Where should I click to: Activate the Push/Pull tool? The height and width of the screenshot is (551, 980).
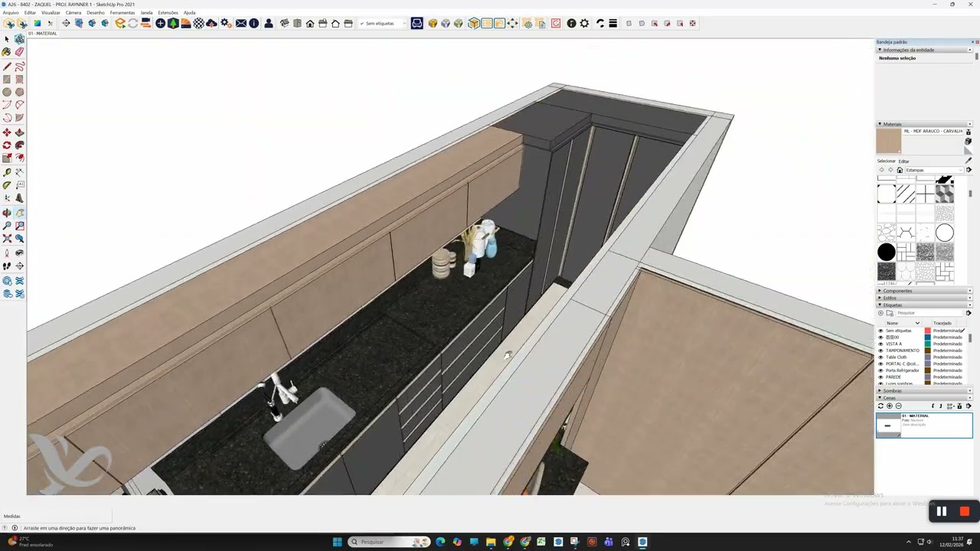(19, 132)
